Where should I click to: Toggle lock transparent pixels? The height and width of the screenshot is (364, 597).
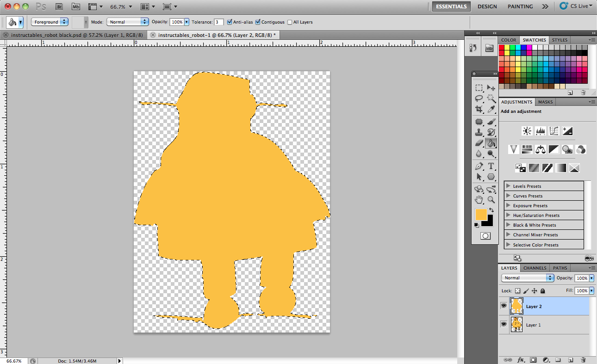tap(517, 291)
